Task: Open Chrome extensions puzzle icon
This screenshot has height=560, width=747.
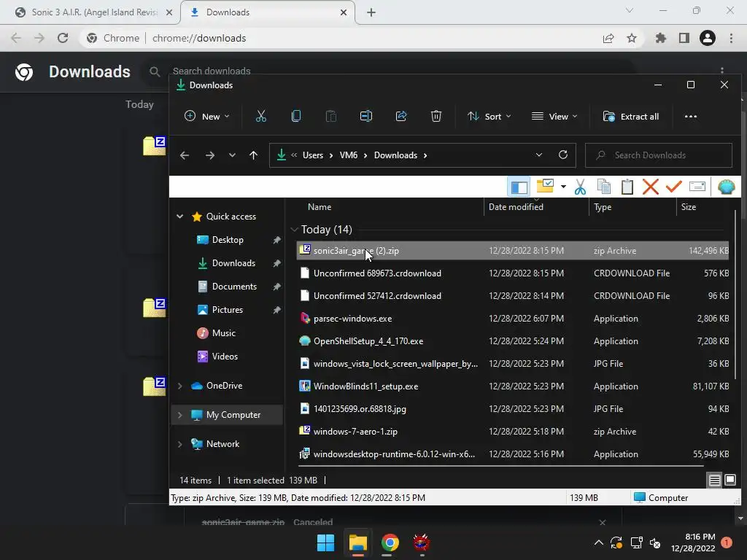Action: tap(660, 38)
